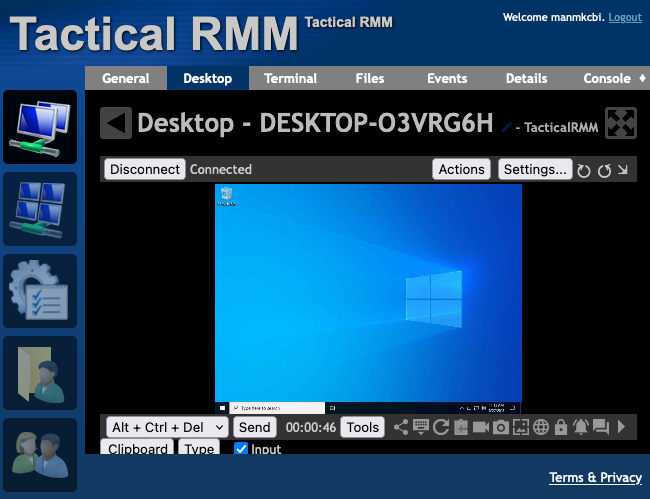Send a notification with the bell icon
The width and height of the screenshot is (650, 499).
(581, 427)
